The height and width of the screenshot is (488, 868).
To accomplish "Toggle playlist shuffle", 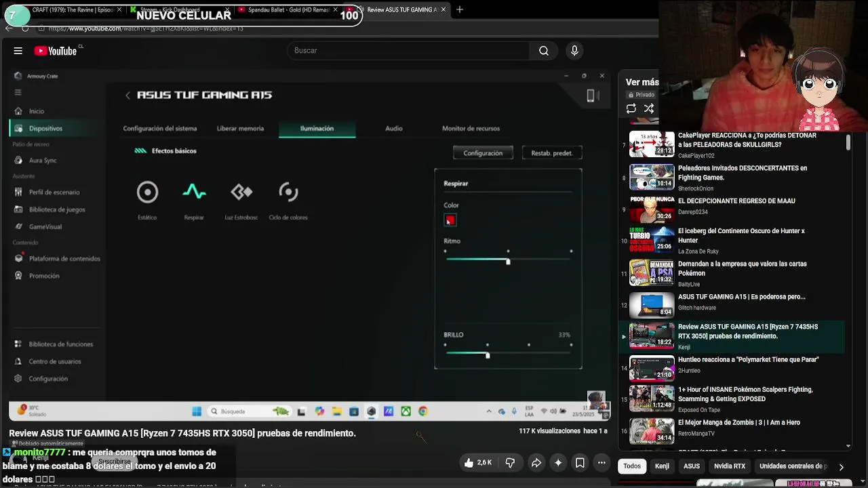I will [649, 108].
